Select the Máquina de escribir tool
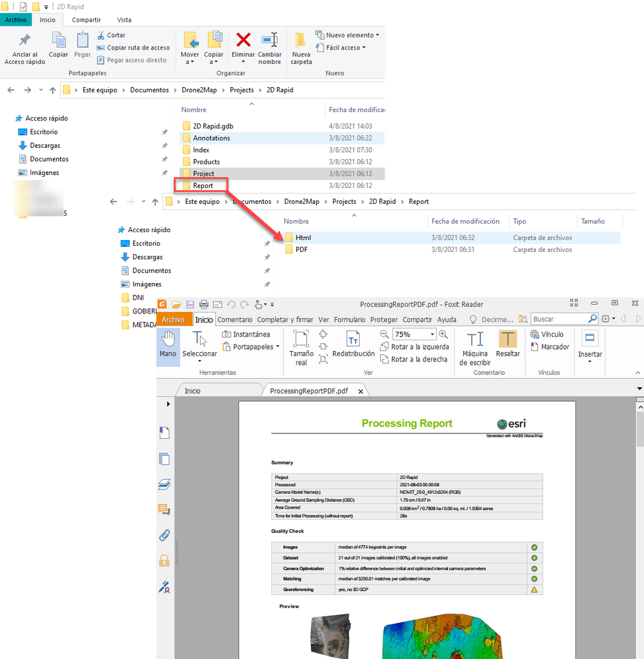Screen dimensions: 644x659 pos(475,348)
